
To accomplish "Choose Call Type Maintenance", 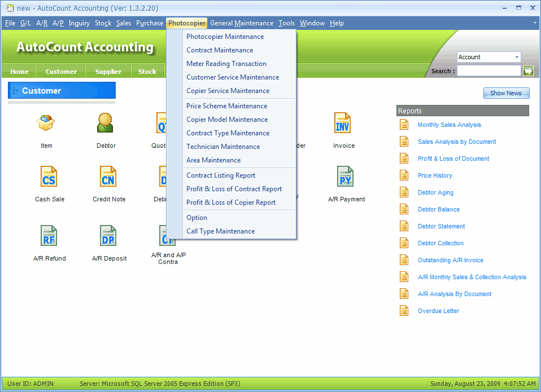I will coord(231,231).
